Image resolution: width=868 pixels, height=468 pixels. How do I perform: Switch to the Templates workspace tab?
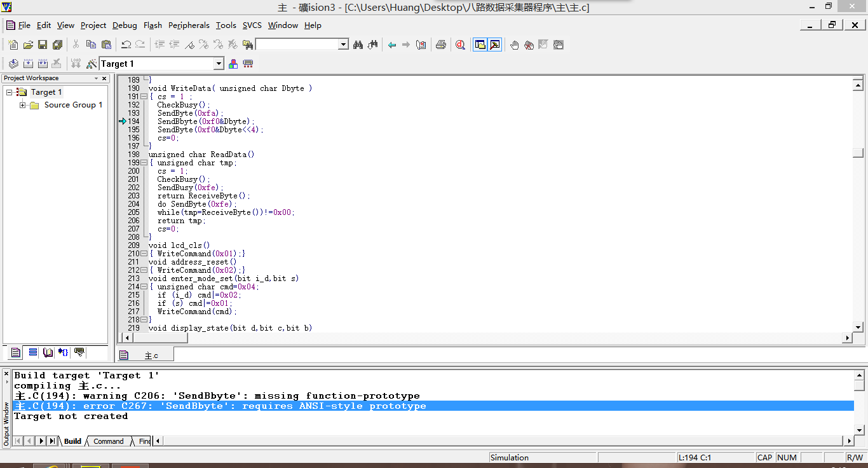pos(79,352)
